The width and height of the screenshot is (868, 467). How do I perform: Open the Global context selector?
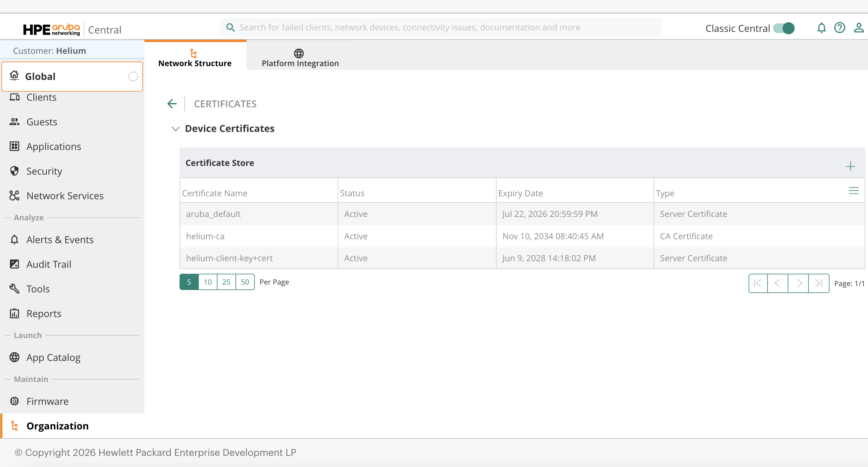pos(72,76)
